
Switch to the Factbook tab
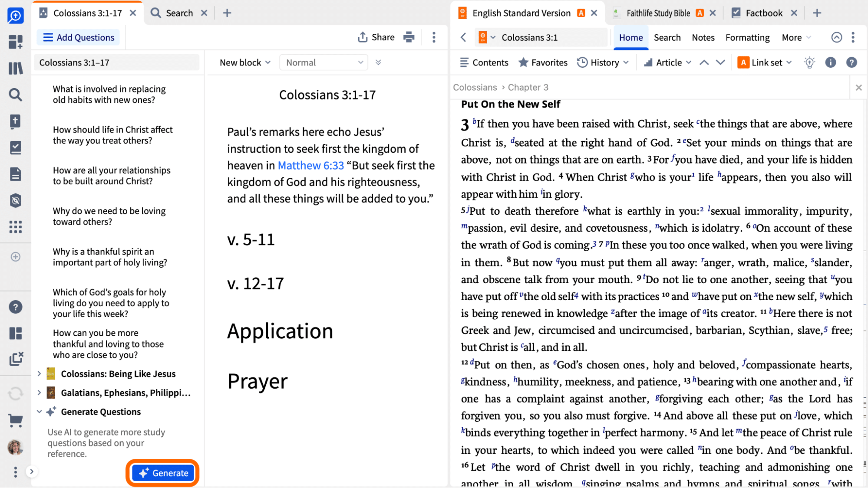[764, 13]
